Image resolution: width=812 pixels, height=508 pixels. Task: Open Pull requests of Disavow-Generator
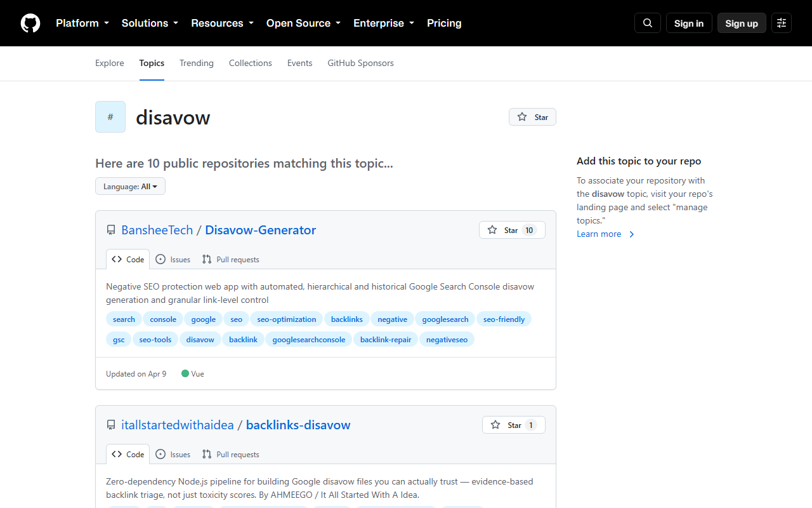[x=231, y=259]
